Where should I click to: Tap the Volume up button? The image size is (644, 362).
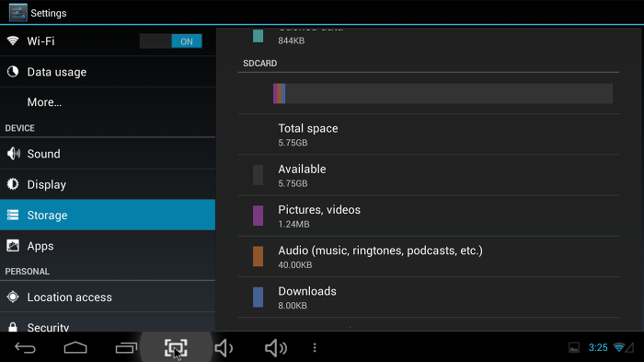(276, 348)
